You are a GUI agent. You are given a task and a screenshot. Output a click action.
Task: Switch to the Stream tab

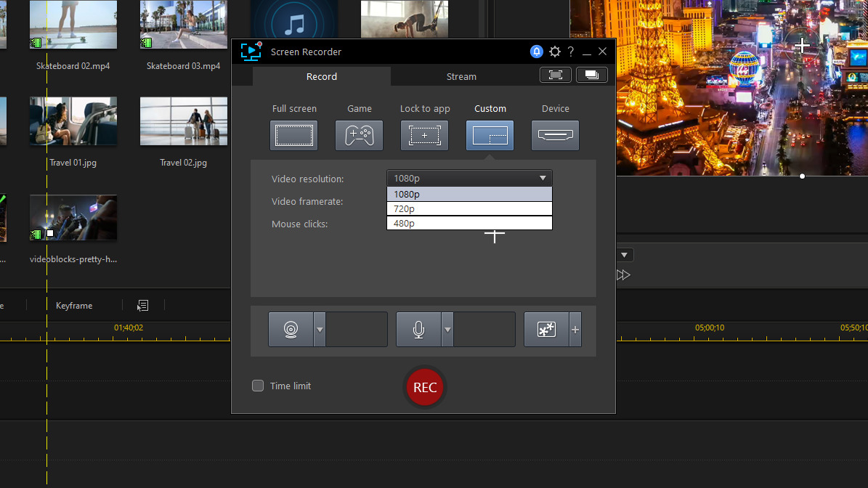(461, 76)
